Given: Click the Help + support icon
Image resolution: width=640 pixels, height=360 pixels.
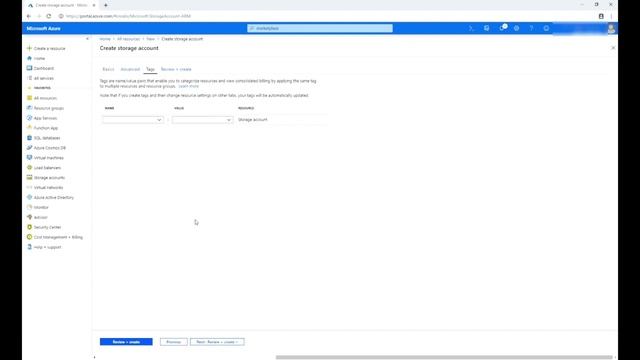Looking at the screenshot, I should [x=29, y=247].
